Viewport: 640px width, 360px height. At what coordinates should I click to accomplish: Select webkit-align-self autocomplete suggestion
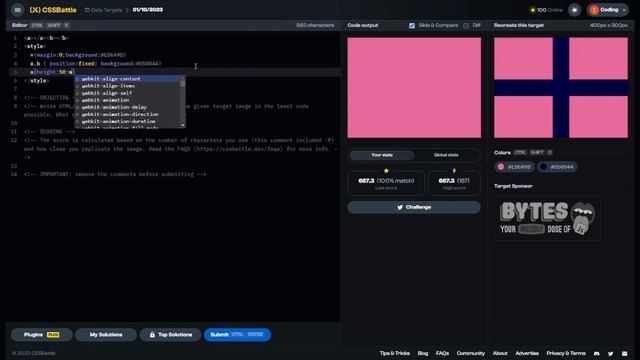(127, 93)
